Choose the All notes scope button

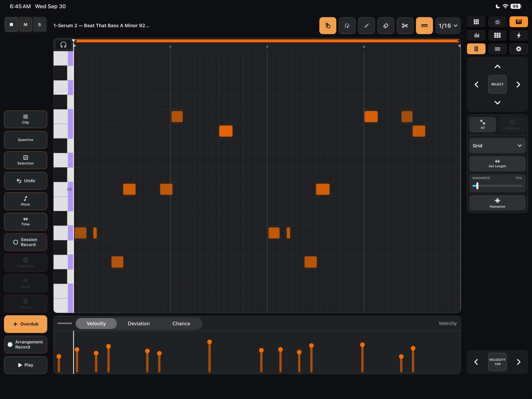point(483,124)
